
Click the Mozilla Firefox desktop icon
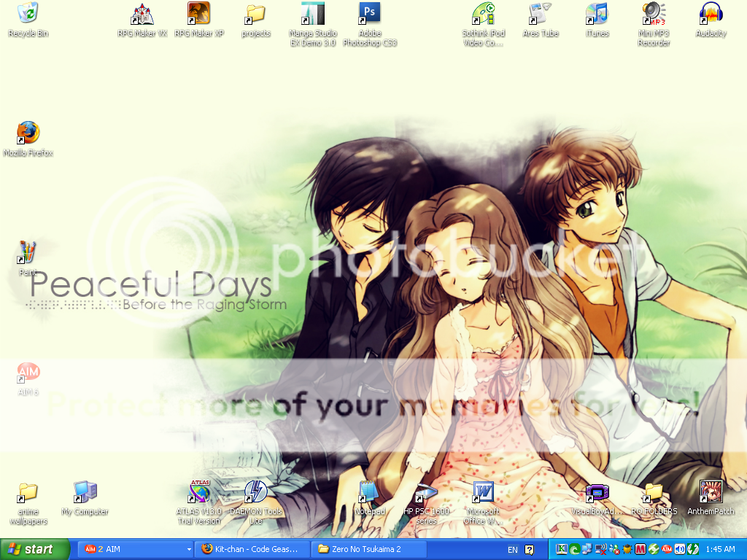(28, 133)
